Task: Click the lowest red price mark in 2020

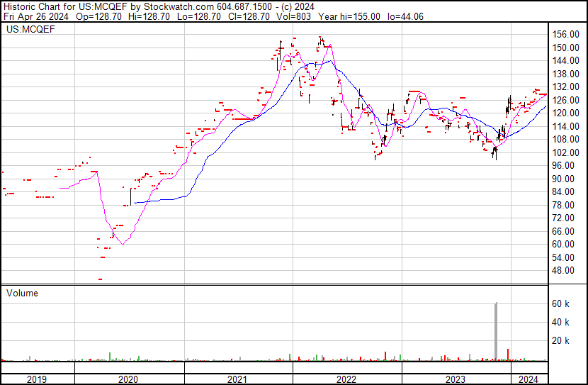Action: point(100,279)
